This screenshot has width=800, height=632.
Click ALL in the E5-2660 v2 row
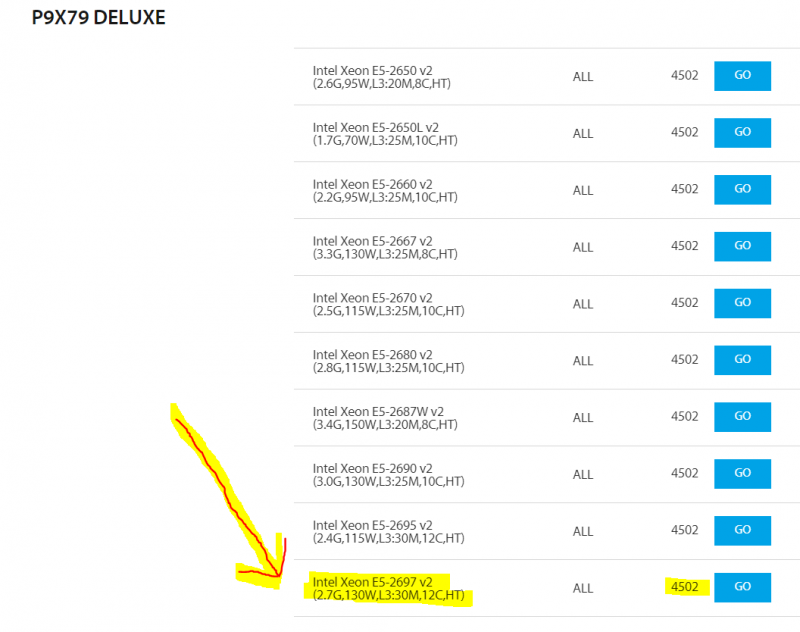tap(583, 190)
